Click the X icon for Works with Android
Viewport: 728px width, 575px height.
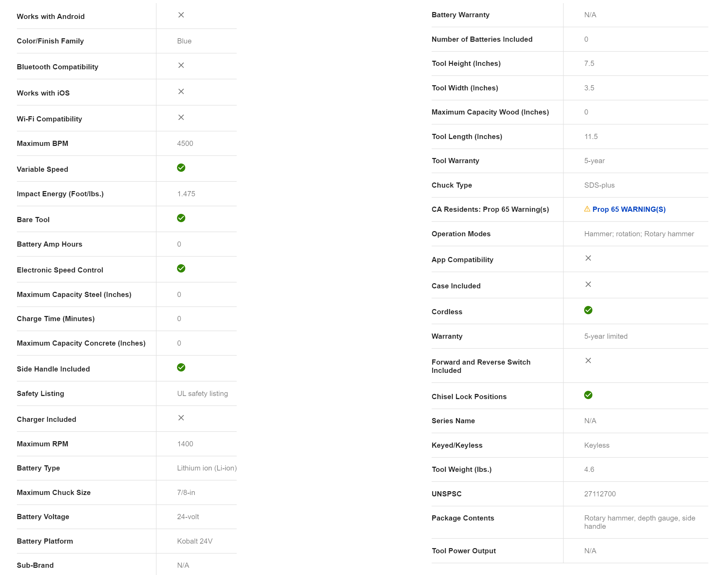[x=181, y=15]
